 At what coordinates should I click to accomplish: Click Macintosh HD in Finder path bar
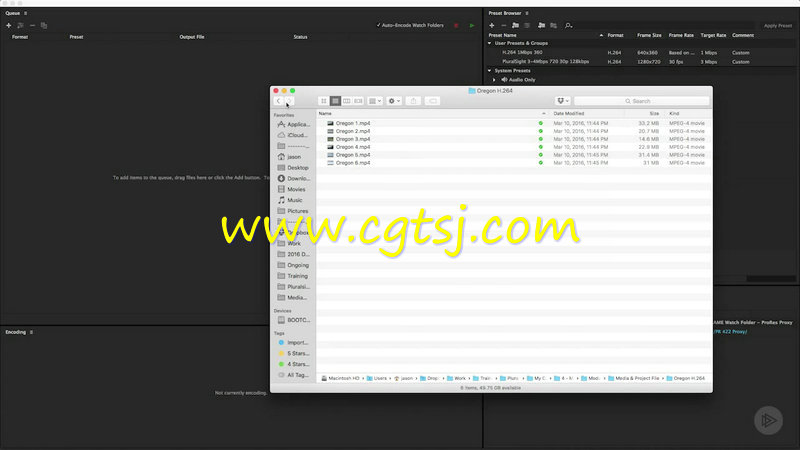[x=340, y=379]
